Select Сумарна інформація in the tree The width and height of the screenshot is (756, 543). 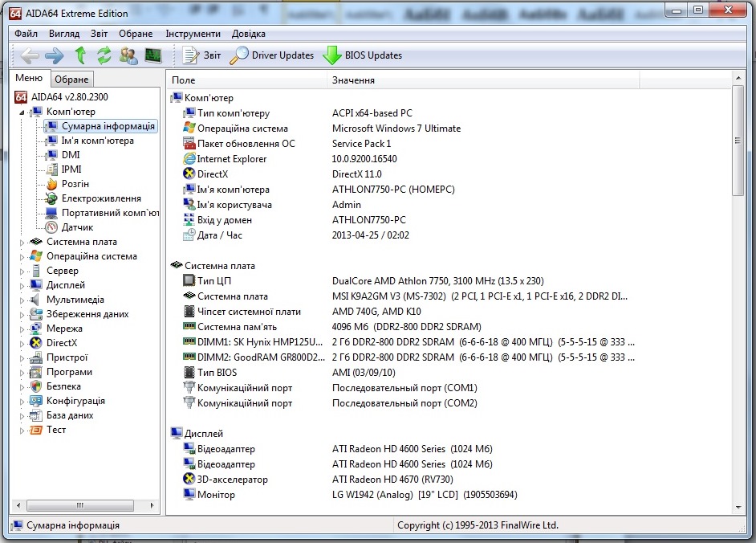point(100,126)
